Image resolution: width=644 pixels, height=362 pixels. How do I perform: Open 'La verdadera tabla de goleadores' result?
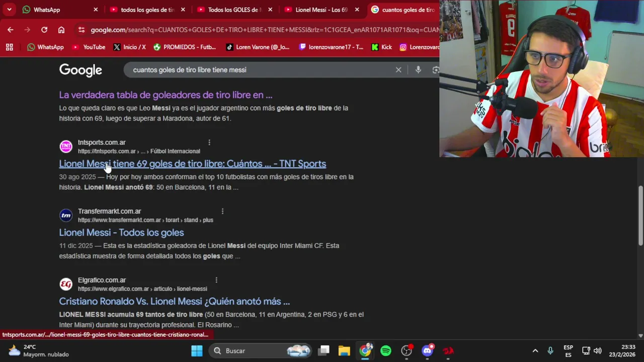166,95
